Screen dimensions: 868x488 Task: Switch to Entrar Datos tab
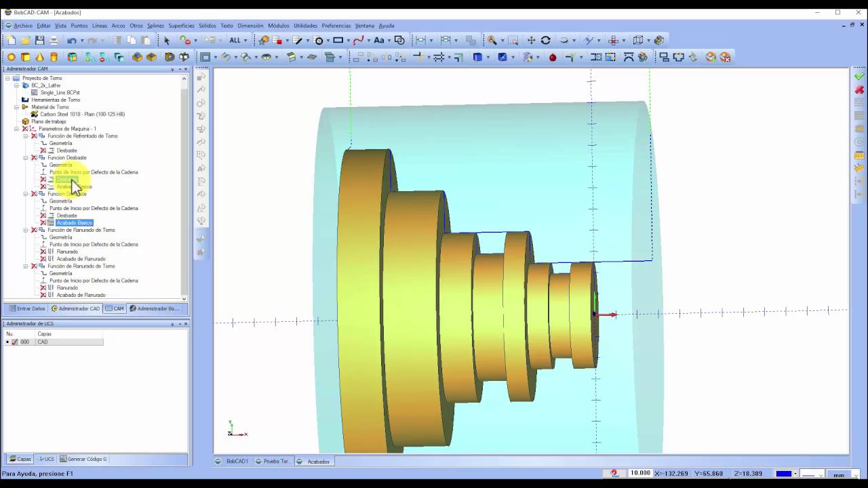[x=27, y=308]
